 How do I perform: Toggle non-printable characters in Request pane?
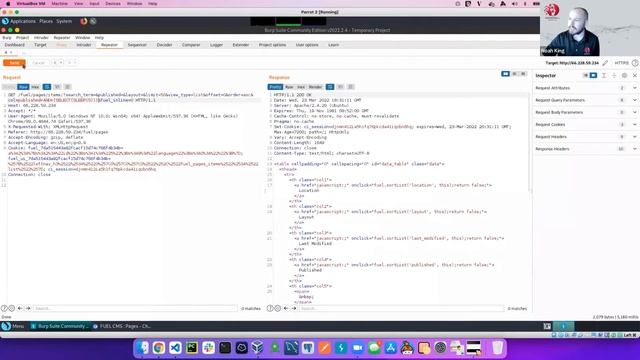(57, 87)
